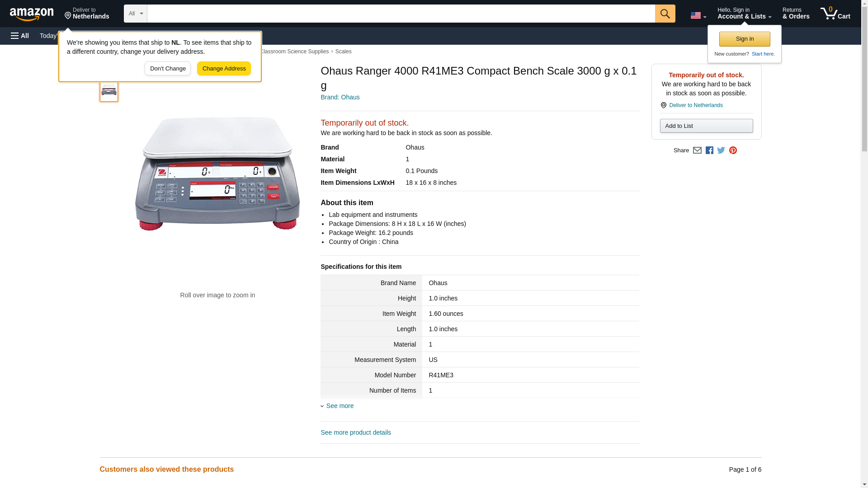Open the US flag language selector
The height and width of the screenshot is (488, 868).
click(x=698, y=15)
